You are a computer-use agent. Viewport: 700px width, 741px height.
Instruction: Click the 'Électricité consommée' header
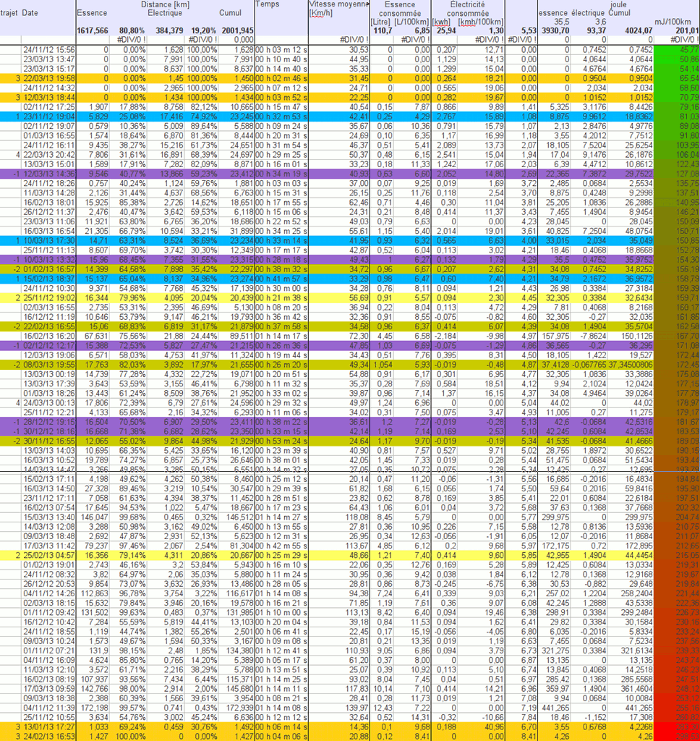point(468,9)
